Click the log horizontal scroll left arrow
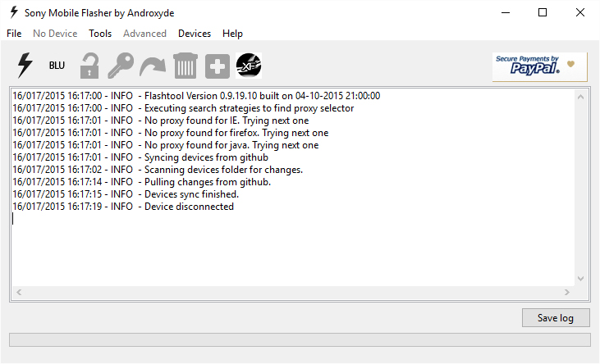 [x=19, y=292]
